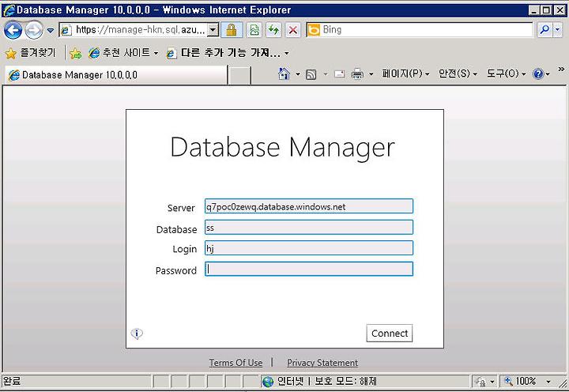The image size is (569, 392).
Task: Click the compatibility view icon
Action: point(254,30)
